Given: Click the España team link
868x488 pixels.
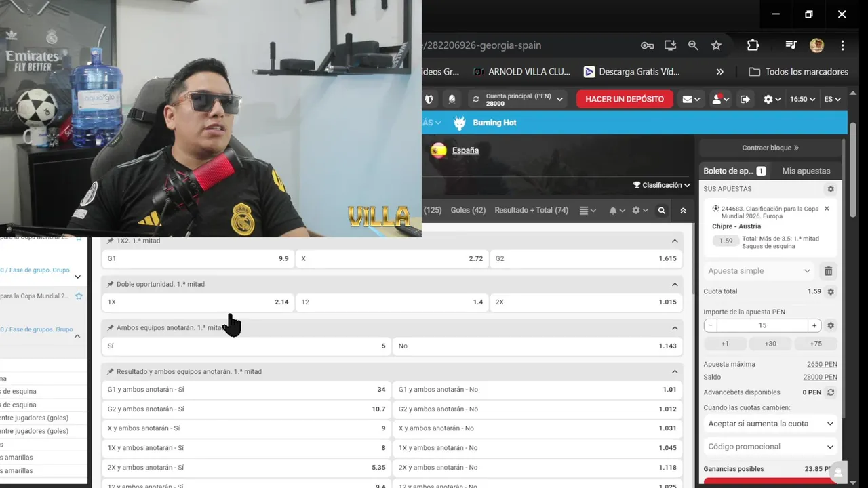Looking at the screenshot, I should pyautogui.click(x=465, y=150).
